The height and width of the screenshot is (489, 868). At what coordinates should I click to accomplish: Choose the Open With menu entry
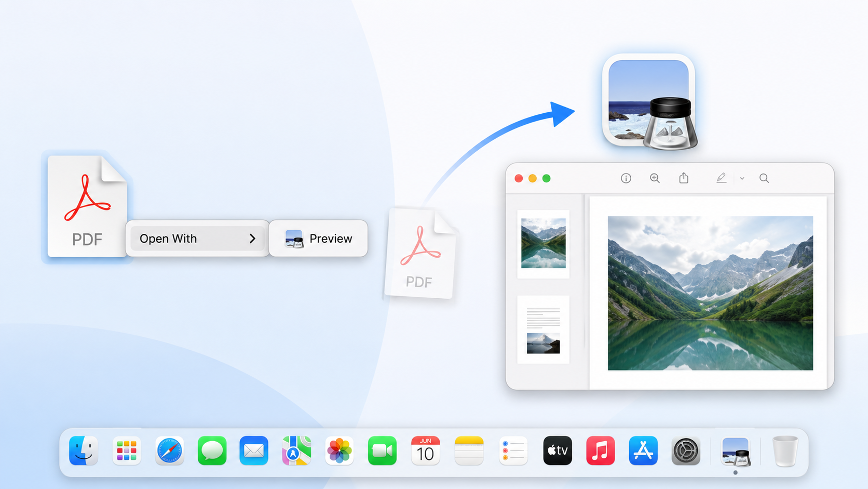tap(197, 239)
